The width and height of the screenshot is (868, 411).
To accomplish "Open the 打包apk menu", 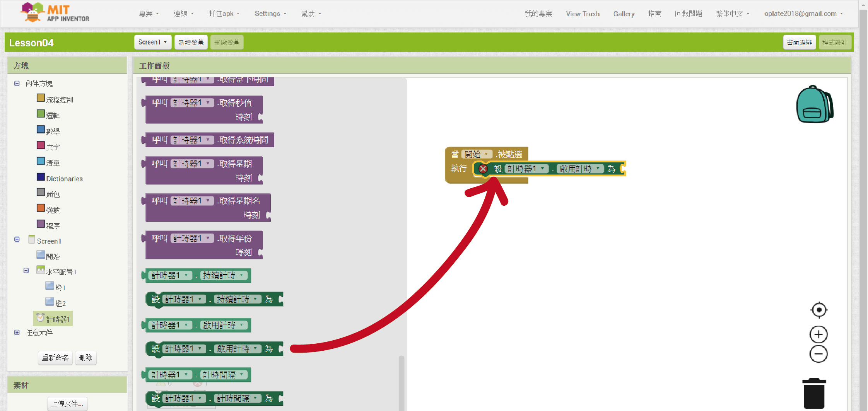I will [224, 14].
